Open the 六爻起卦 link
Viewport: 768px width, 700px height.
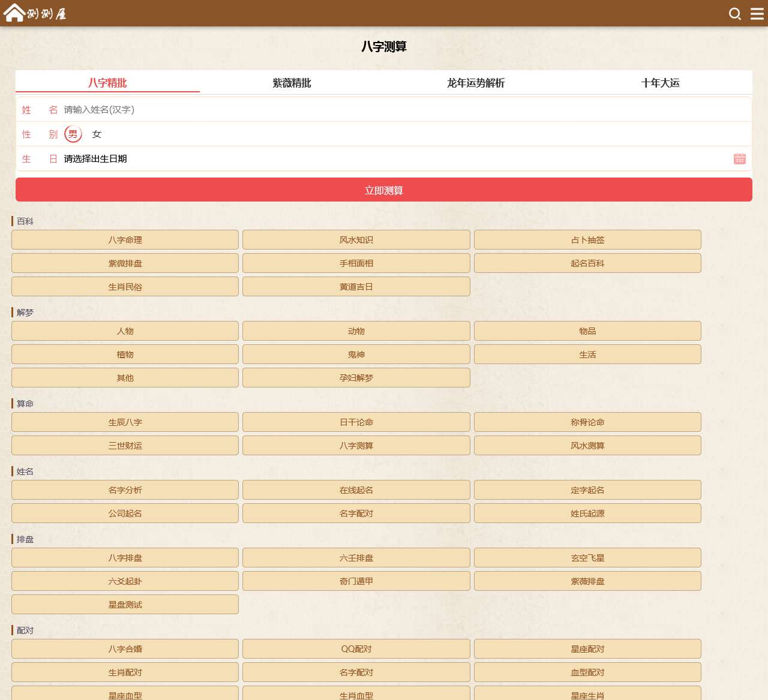[x=125, y=581]
